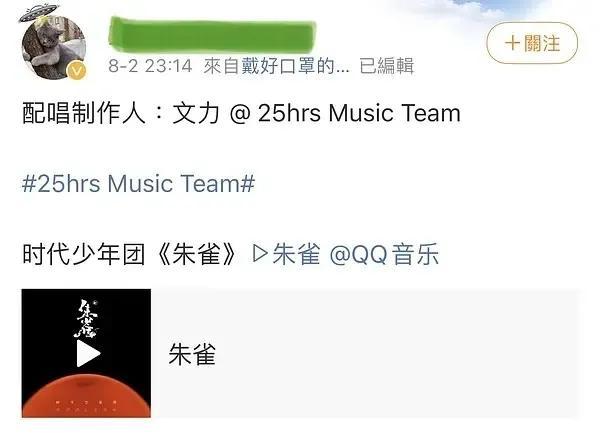Image resolution: width=600 pixels, height=433 pixels.
Task: Click the green-covered username
Action: click(212, 35)
